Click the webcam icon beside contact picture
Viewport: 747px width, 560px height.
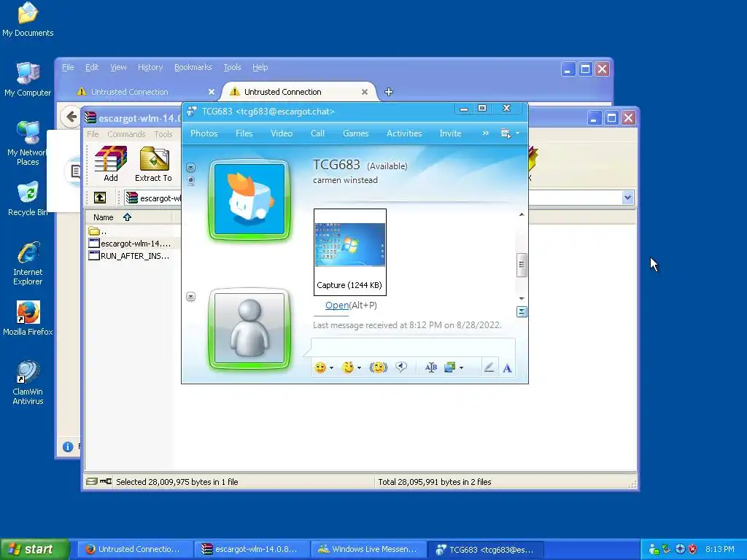[190, 181]
